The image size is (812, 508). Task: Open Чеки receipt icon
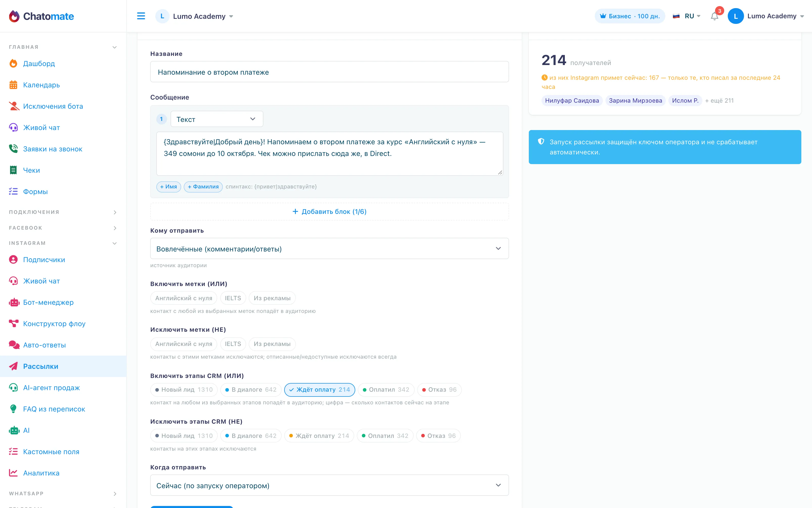[x=13, y=170]
